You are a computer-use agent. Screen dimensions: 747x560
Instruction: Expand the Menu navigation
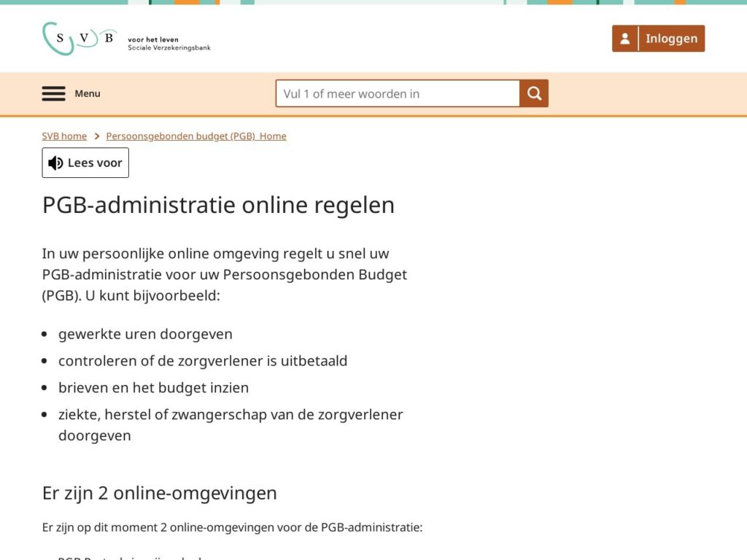click(71, 93)
